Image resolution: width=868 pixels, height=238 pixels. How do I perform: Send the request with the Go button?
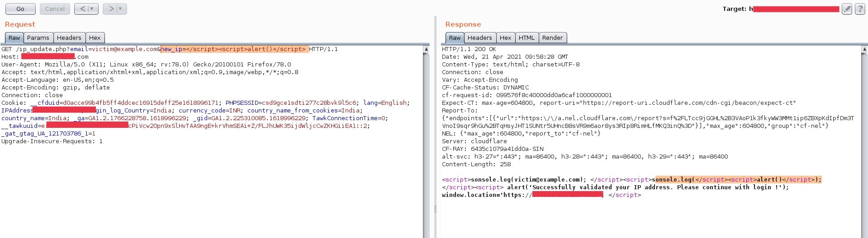(20, 9)
